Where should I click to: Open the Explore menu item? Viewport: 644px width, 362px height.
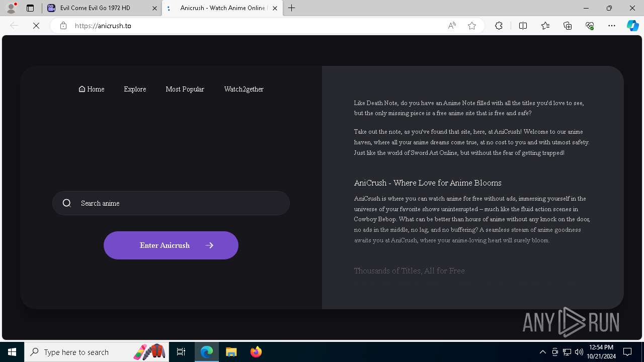[135, 89]
